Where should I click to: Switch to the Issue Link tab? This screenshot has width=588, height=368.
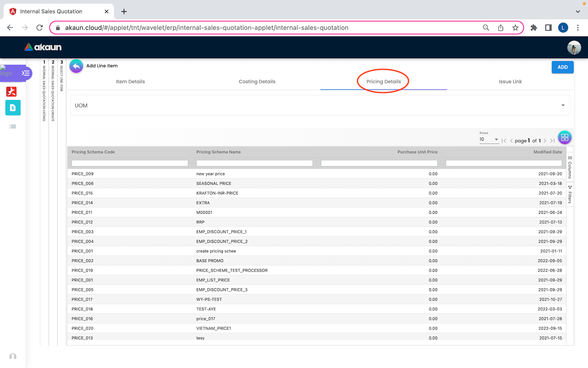(x=510, y=82)
